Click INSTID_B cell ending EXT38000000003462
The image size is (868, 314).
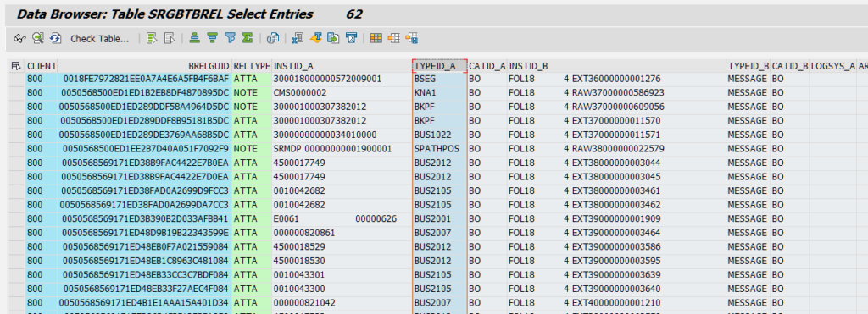616,205
